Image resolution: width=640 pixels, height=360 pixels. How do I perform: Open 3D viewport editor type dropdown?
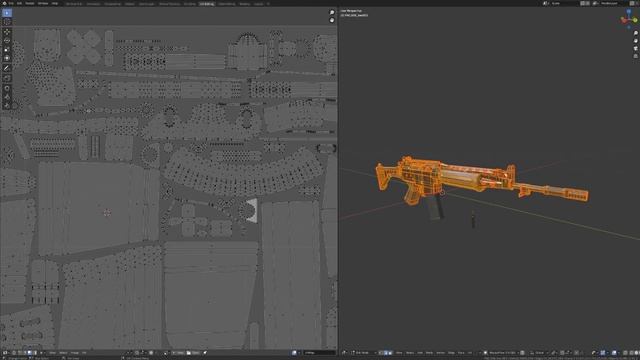click(344, 353)
